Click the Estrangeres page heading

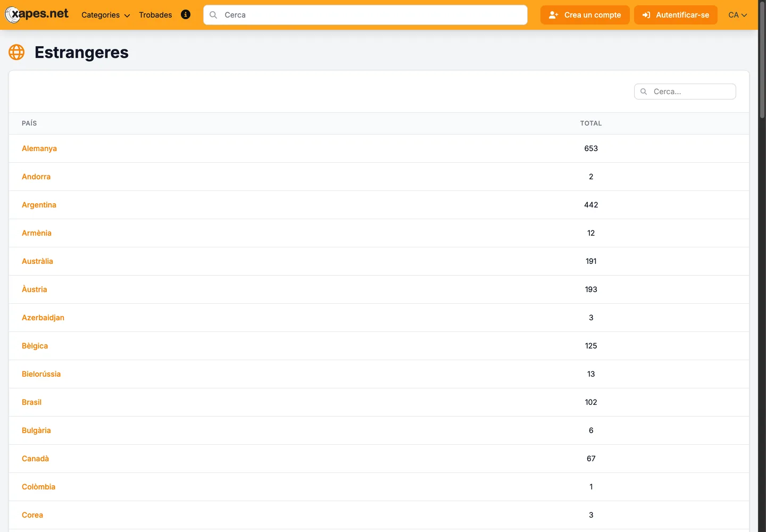81,52
